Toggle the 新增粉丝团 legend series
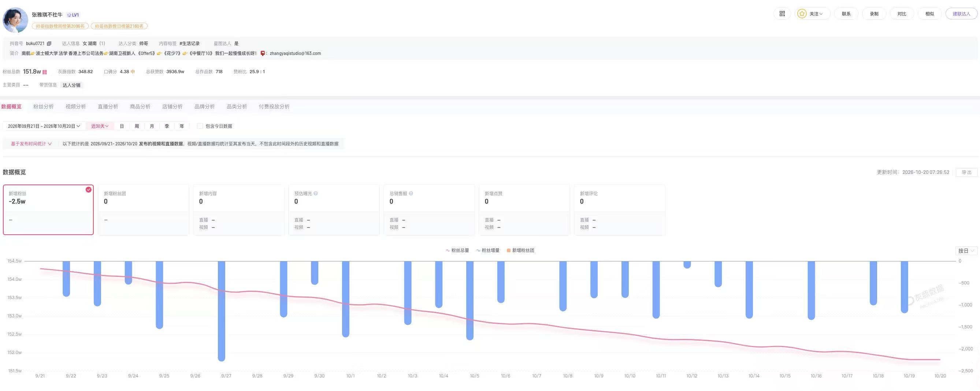980x391 pixels. pyautogui.click(x=520, y=251)
